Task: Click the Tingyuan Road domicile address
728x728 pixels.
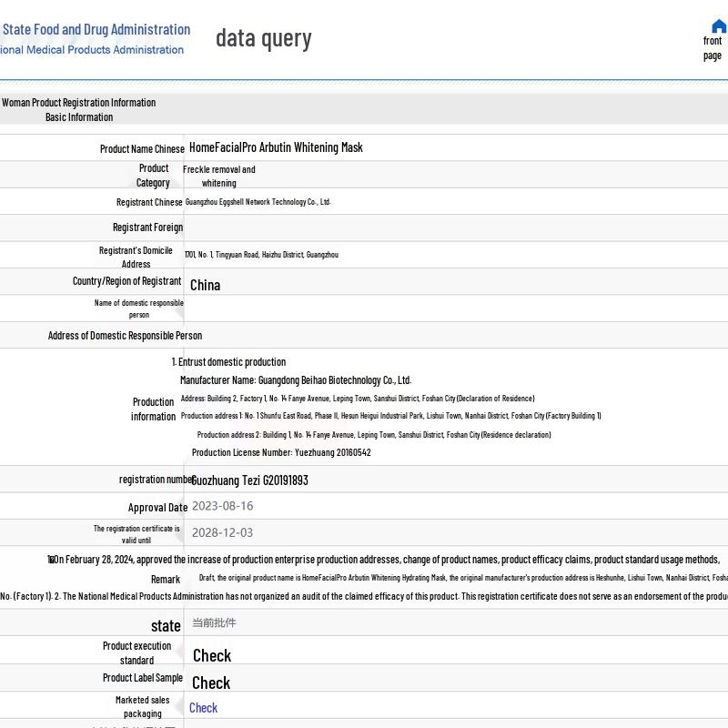Action: click(x=261, y=255)
